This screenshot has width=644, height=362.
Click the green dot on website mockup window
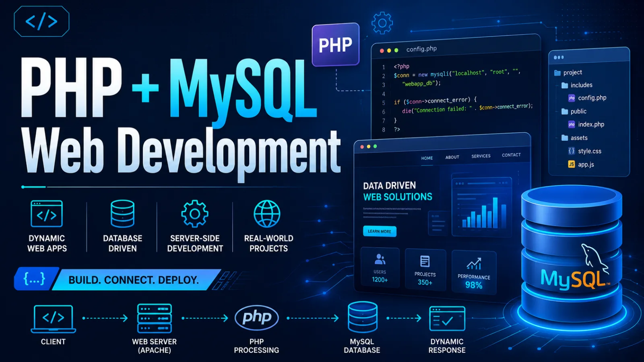[x=375, y=146]
